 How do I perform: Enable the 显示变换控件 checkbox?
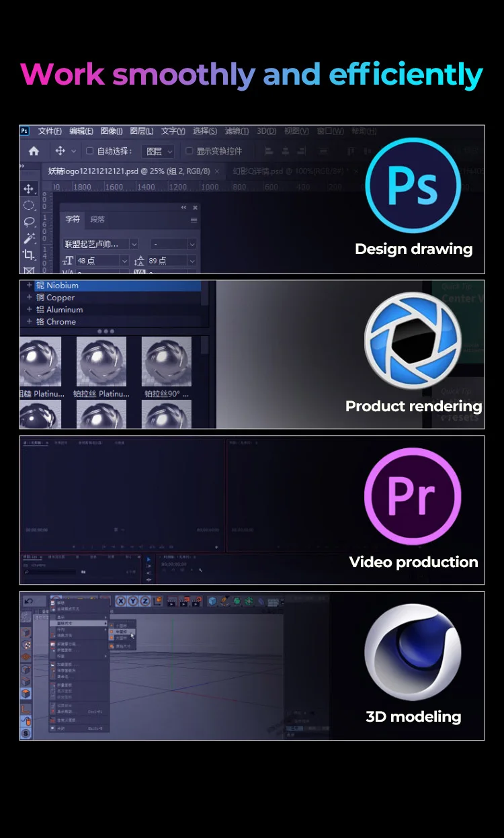[x=189, y=151]
